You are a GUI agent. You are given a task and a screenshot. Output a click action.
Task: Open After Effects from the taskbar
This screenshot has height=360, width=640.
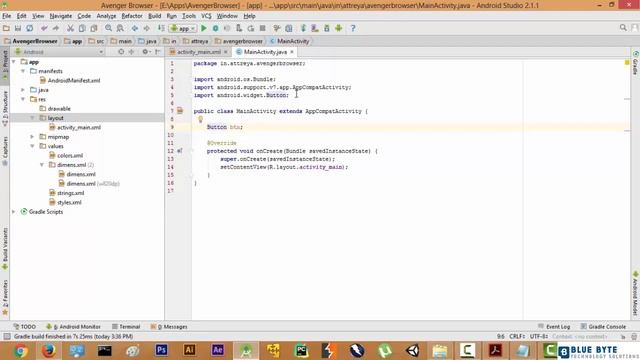[218, 350]
